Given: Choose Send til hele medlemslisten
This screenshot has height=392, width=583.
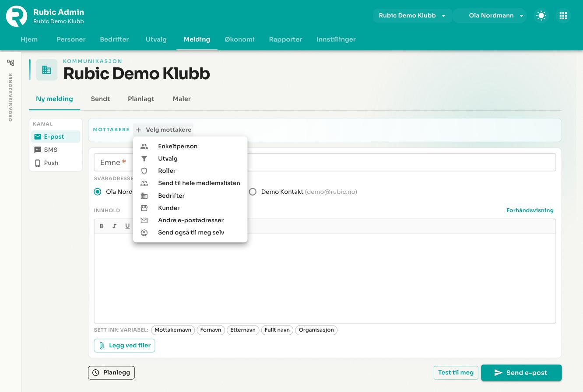Looking at the screenshot, I should click(x=190, y=183).
